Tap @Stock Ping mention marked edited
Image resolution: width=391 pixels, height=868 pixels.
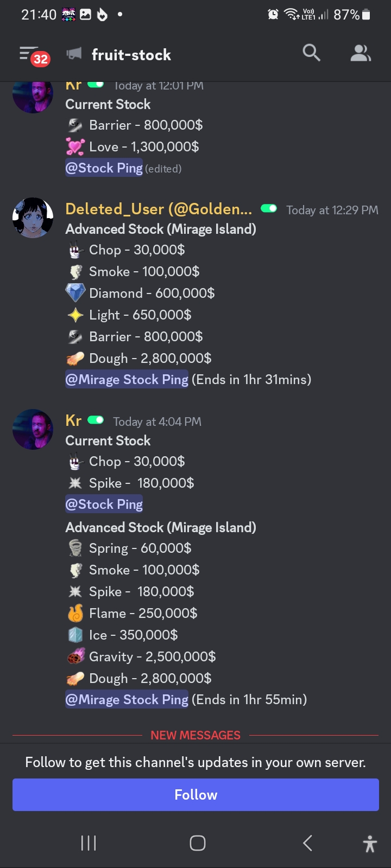pos(104,168)
